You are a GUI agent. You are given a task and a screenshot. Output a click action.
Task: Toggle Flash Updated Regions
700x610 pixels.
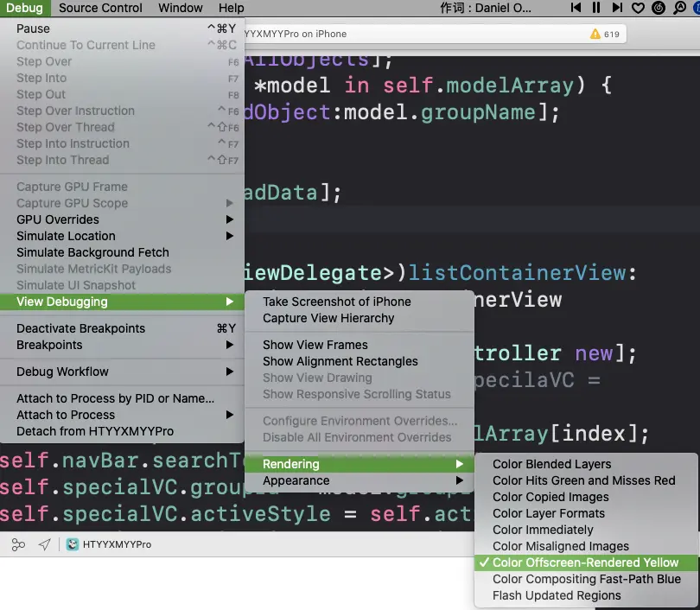tap(586, 595)
